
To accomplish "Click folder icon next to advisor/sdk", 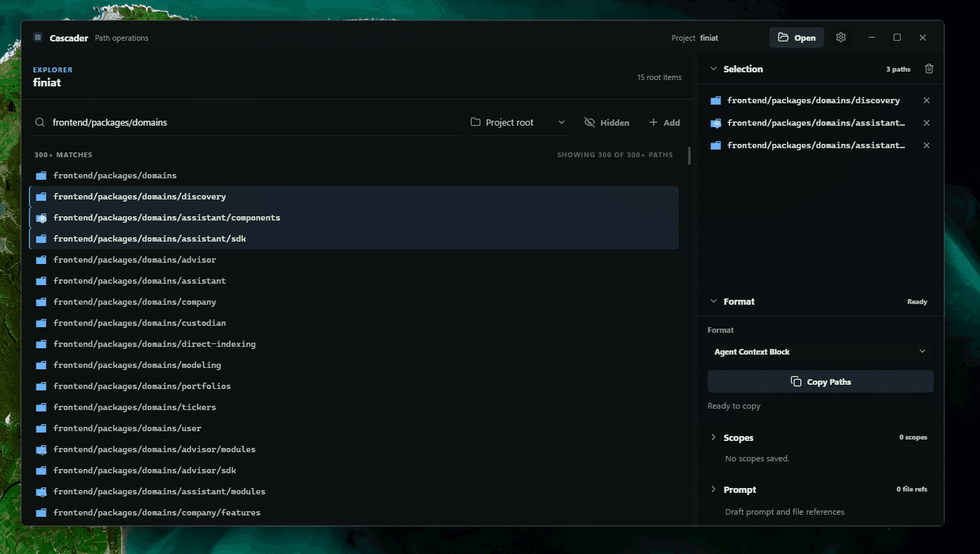I will point(41,470).
